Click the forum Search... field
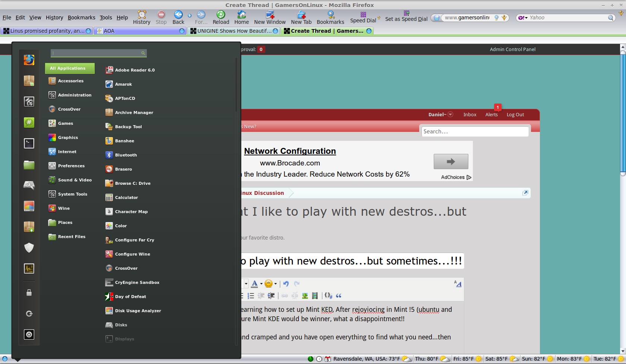This screenshot has width=626, height=364. click(x=475, y=132)
